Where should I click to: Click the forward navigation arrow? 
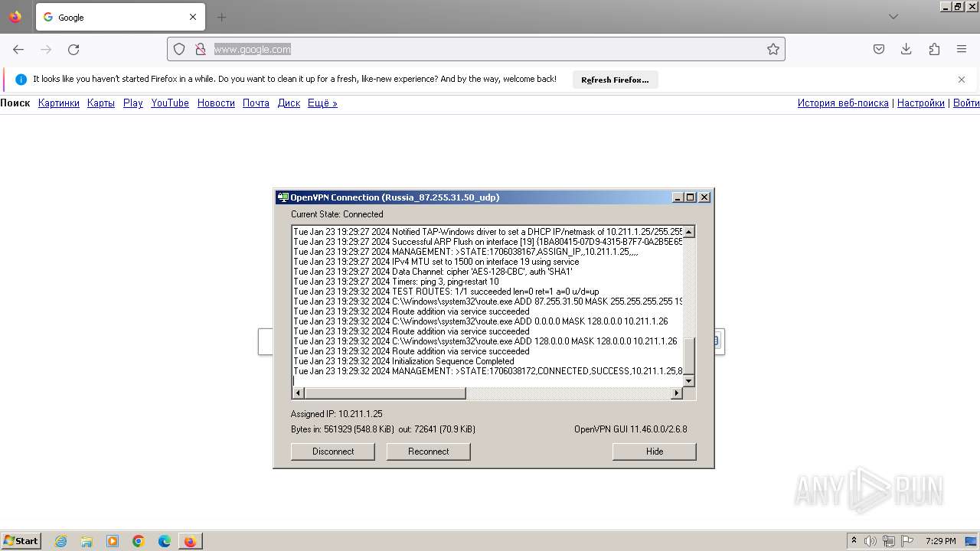[46, 49]
